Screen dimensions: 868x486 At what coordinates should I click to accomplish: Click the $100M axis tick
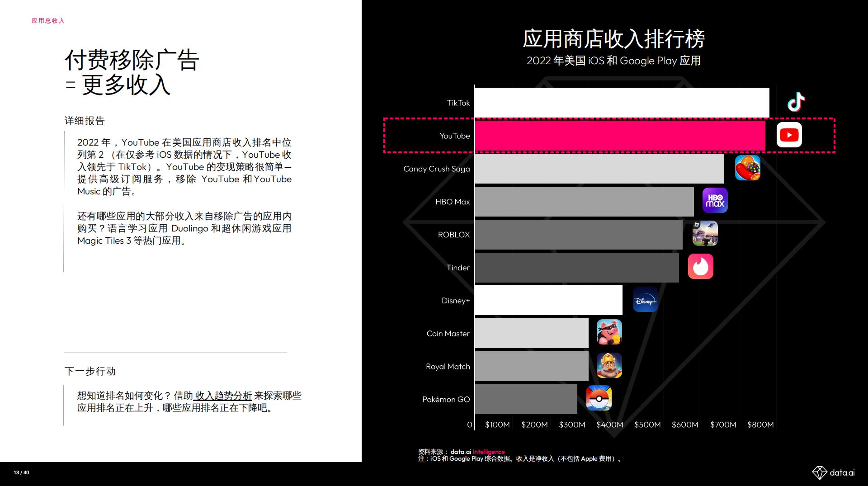pyautogui.click(x=497, y=425)
